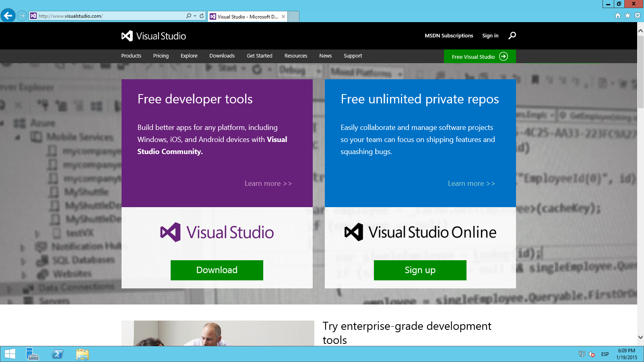The image size is (644, 362).
Task: Open the Windows Start button
Action: [x=10, y=354]
